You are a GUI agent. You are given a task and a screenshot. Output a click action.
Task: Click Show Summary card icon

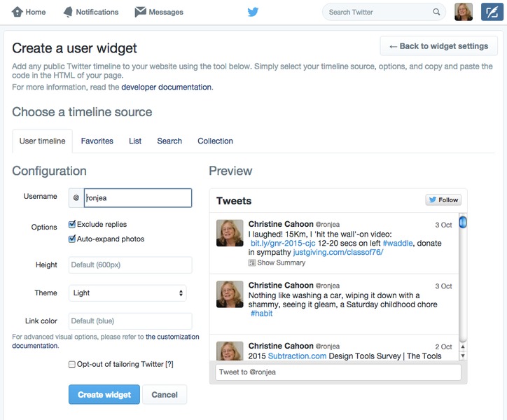[252, 262]
